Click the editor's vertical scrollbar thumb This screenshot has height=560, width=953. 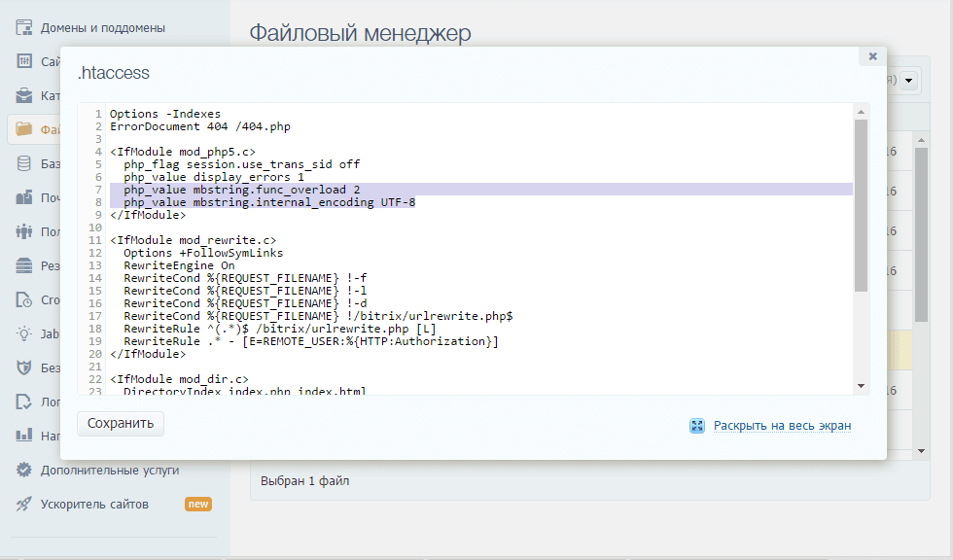pos(861,204)
